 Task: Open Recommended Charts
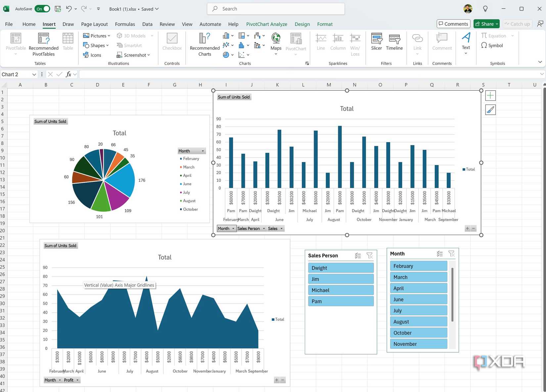pos(204,44)
